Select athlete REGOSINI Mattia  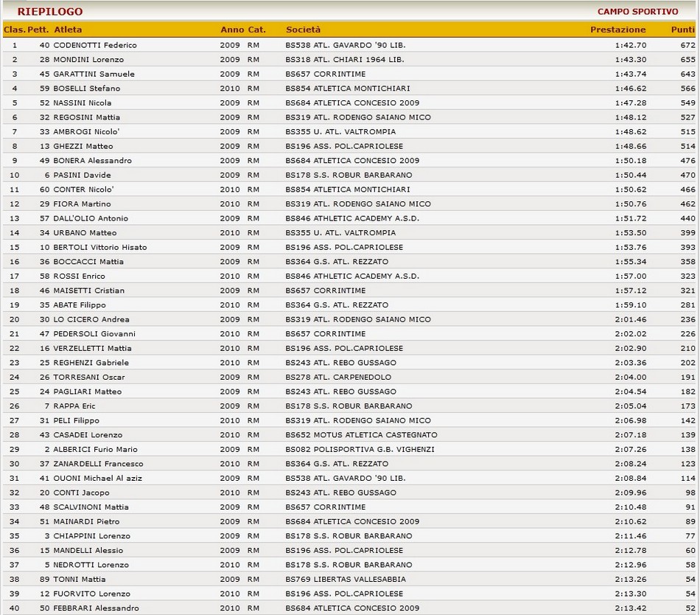[x=87, y=117]
